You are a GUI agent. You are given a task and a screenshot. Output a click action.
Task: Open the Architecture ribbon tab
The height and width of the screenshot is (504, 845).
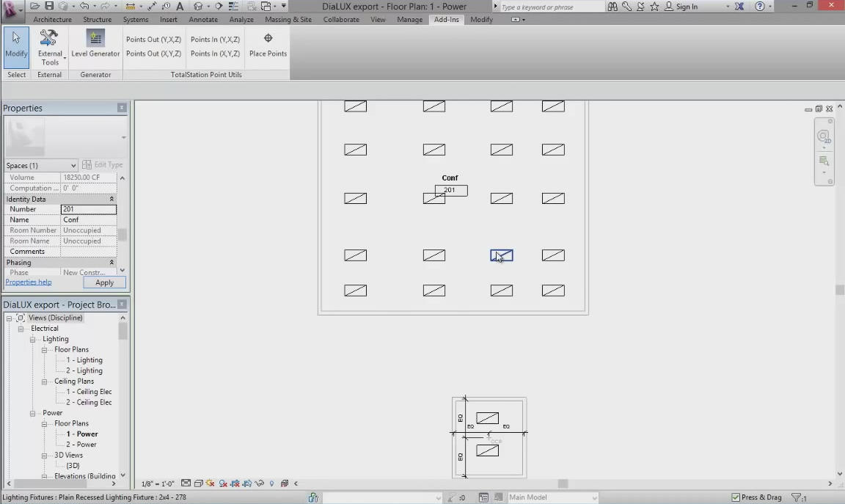pos(52,19)
